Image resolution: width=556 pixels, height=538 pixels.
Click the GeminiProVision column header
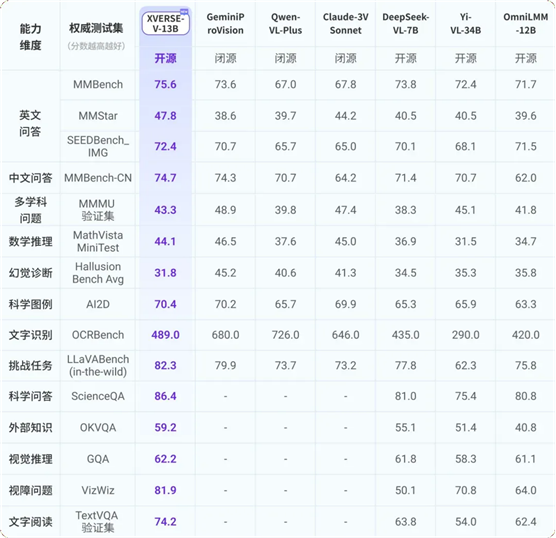[x=225, y=24]
